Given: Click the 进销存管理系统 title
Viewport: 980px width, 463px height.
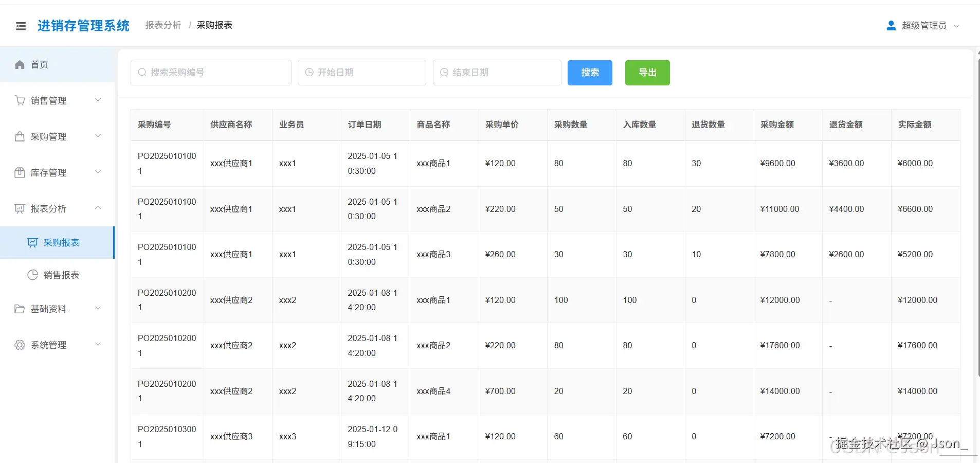Looking at the screenshot, I should click(x=83, y=26).
